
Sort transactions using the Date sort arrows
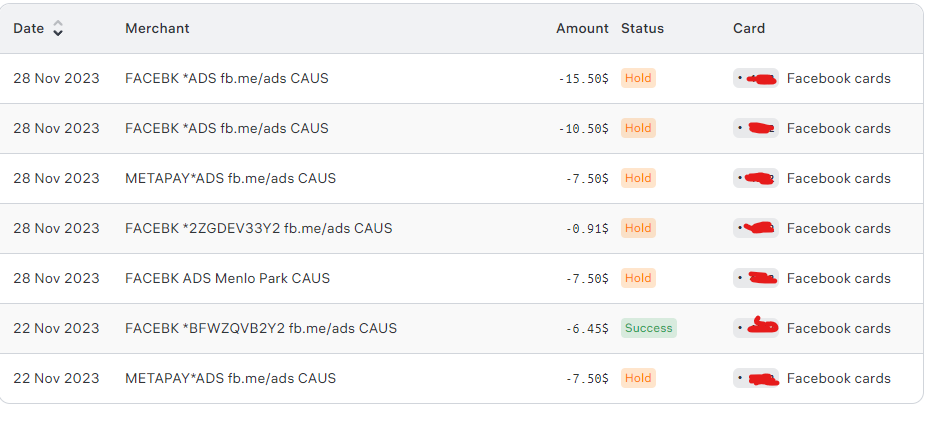coord(58,28)
